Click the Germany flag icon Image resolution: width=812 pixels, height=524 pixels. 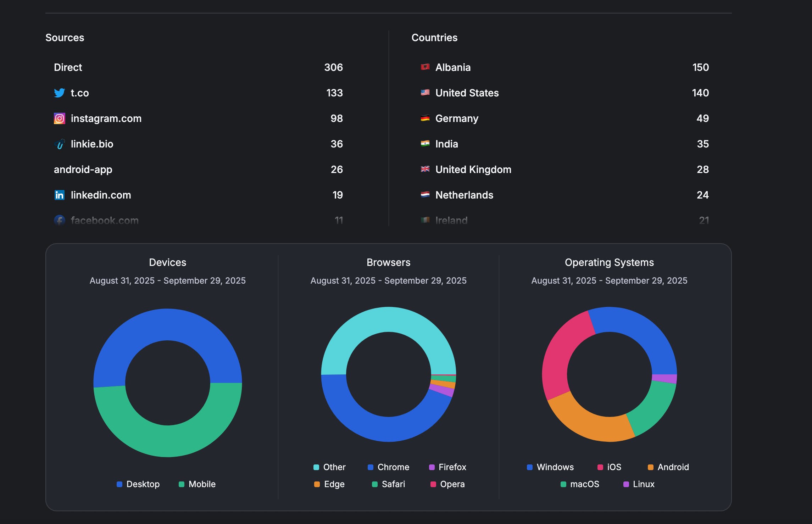tap(425, 118)
